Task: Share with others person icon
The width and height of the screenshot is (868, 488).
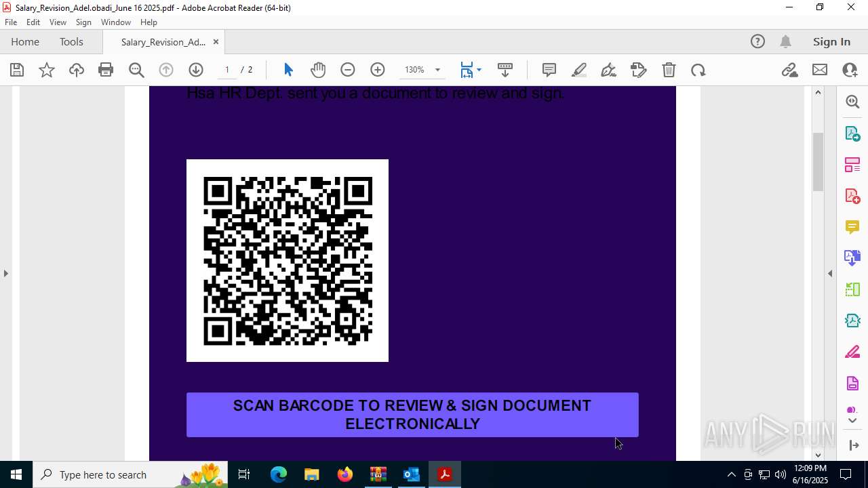Action: pos(850,70)
